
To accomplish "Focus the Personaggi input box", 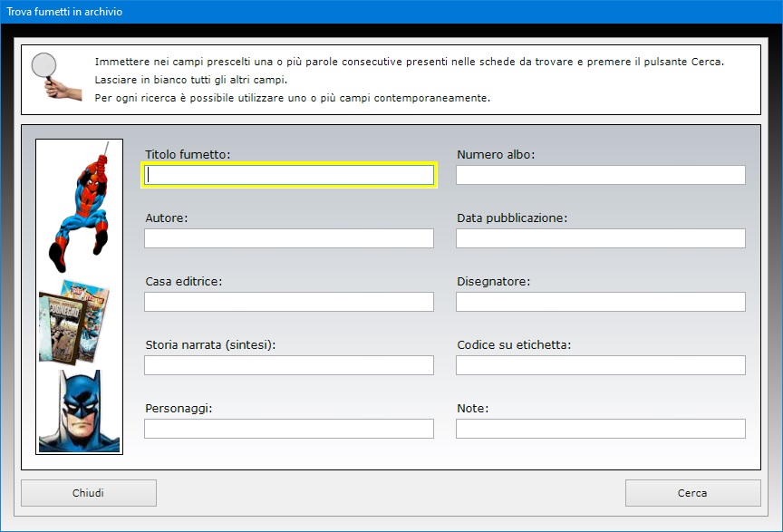I will (289, 429).
